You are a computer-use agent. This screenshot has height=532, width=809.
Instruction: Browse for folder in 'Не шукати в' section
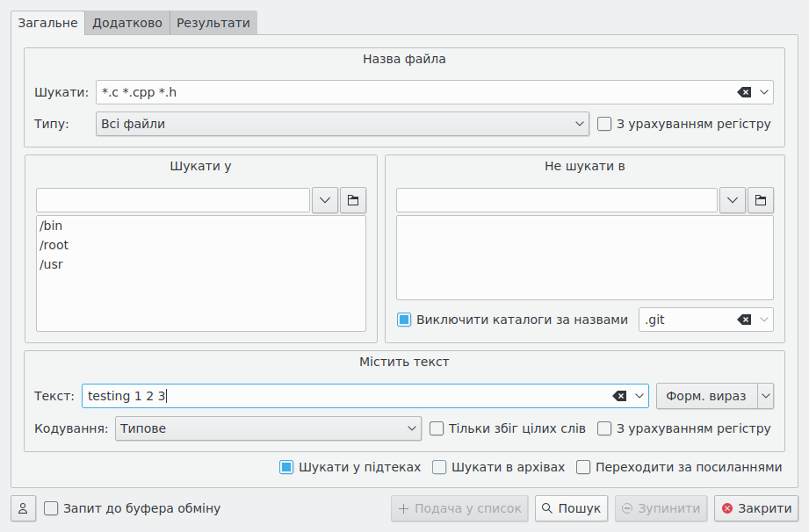pos(761,200)
